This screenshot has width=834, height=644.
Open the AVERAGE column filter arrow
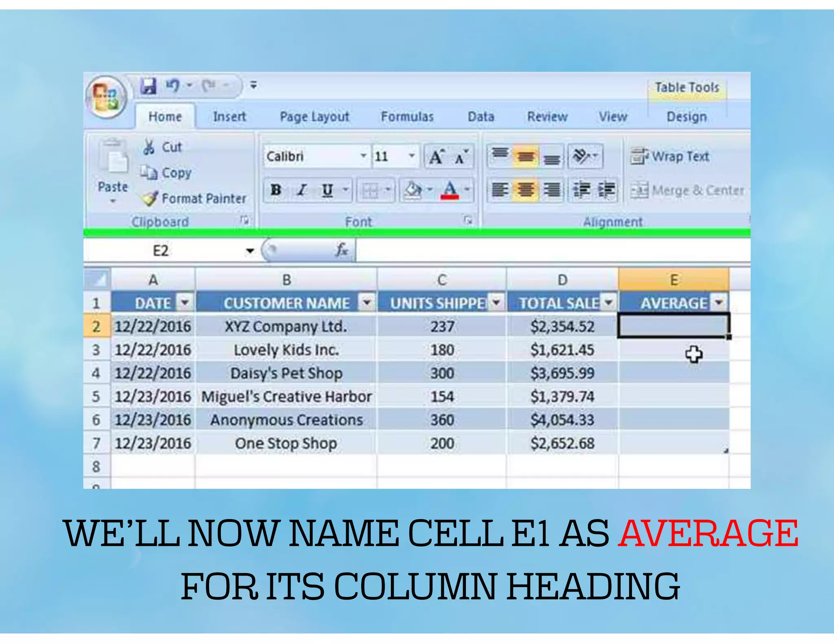pyautogui.click(x=719, y=302)
